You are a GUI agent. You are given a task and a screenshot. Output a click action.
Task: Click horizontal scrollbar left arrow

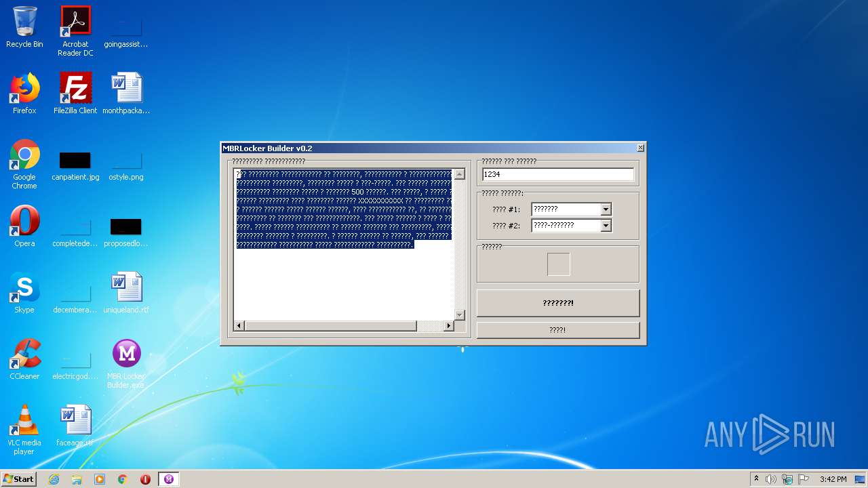point(239,326)
